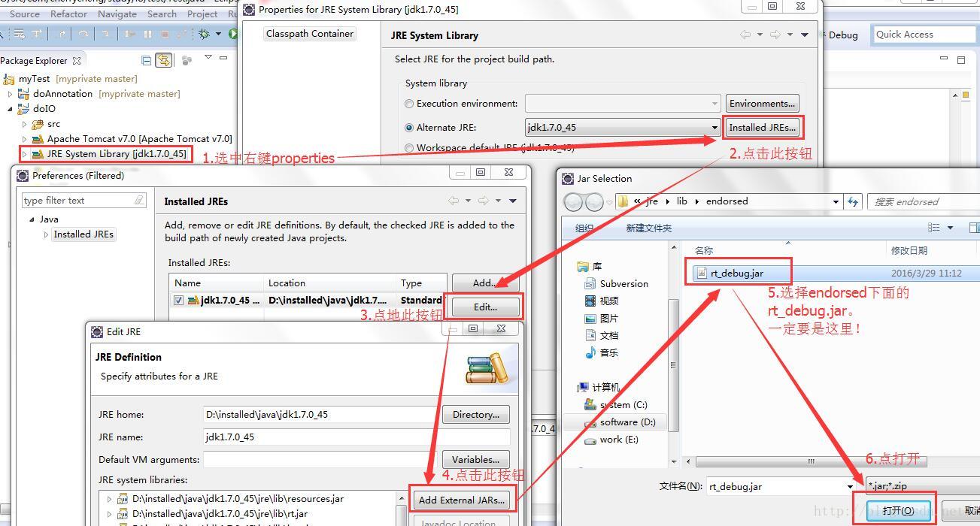This screenshot has height=526, width=980.
Task: Expand the JRE System Library [jdk1.7.0_45] node
Action: (24, 154)
